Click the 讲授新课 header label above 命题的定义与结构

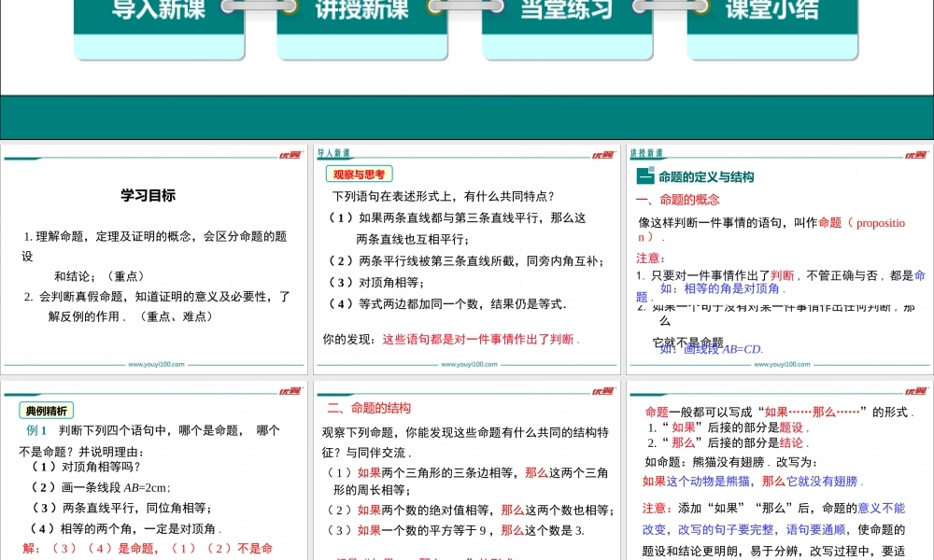[x=646, y=153]
